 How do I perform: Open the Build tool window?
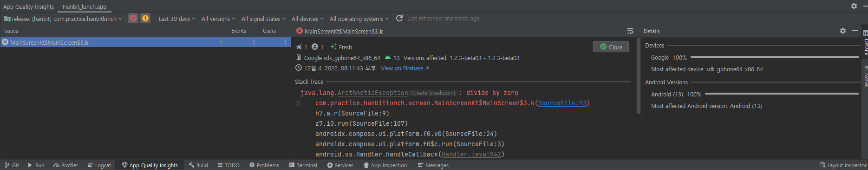click(x=198, y=165)
